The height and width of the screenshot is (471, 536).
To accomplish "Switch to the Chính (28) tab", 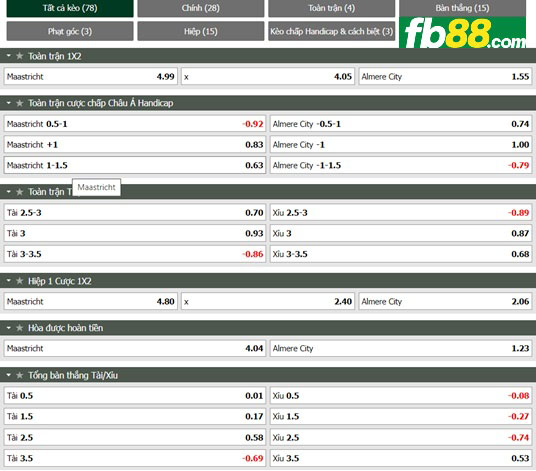I will point(201,8).
